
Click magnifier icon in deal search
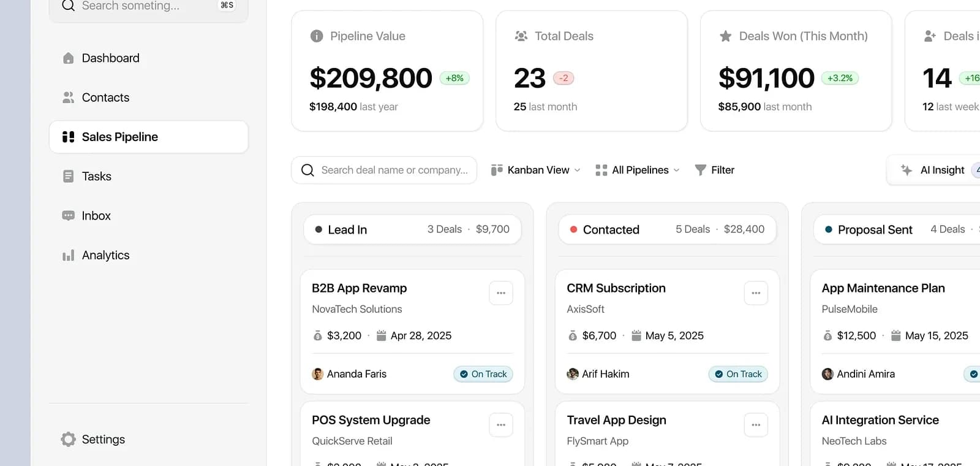(x=308, y=170)
